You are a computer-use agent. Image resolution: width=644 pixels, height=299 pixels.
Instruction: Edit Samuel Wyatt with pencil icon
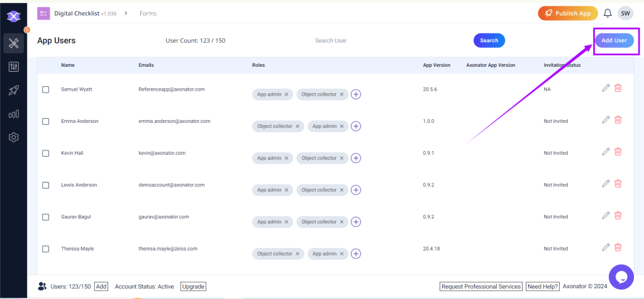(606, 88)
